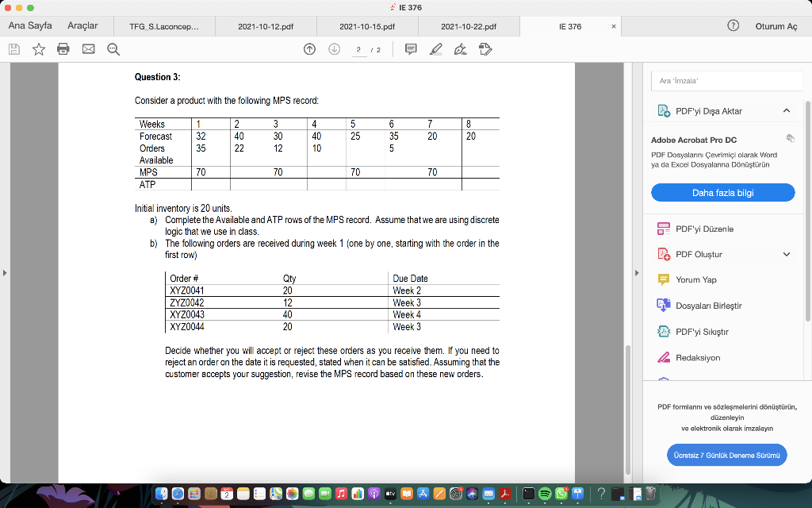Viewport: 812px width, 508px height.
Task: Click the Forecast row label
Action: pos(155,136)
